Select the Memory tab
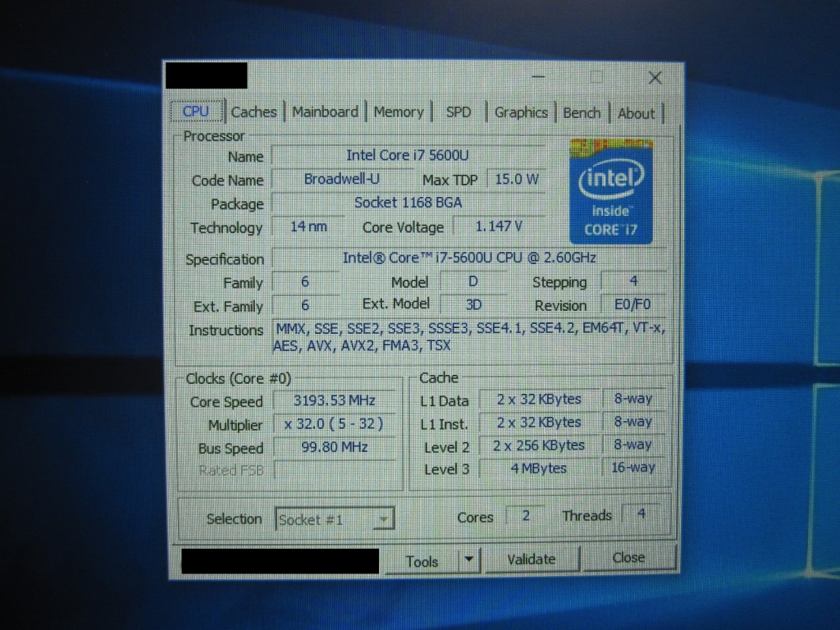The image size is (840, 630). click(x=399, y=112)
